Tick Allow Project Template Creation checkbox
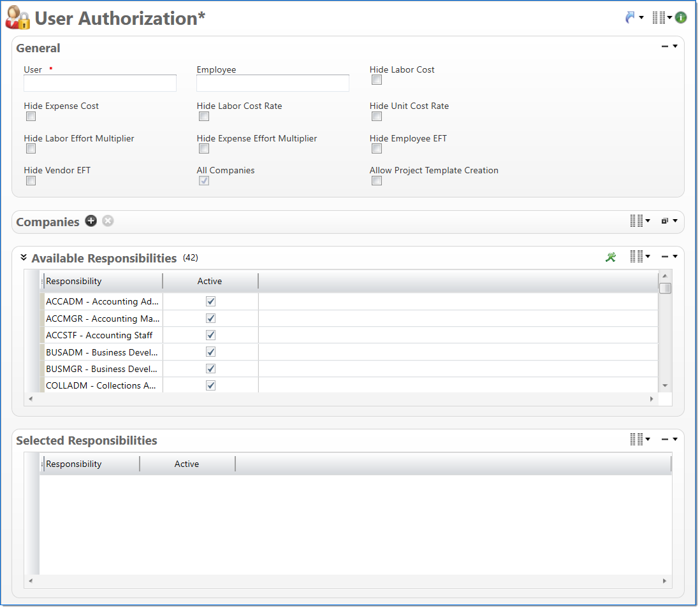The height and width of the screenshot is (609, 700). click(377, 181)
